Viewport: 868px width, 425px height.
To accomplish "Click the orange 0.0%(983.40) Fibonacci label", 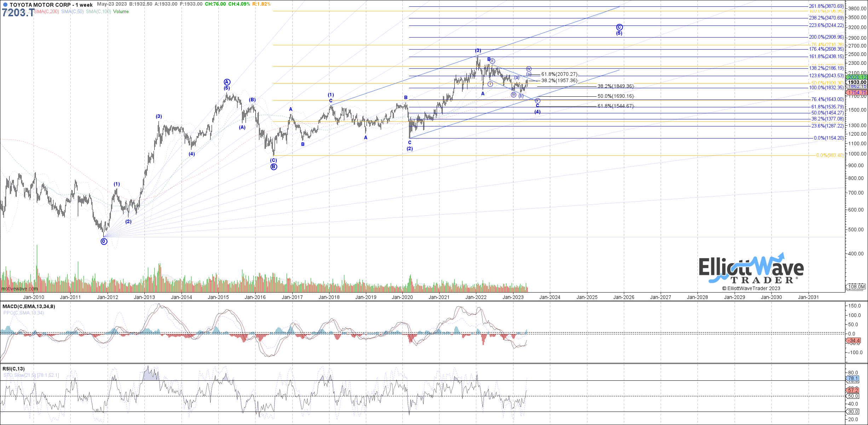I will 830,155.
